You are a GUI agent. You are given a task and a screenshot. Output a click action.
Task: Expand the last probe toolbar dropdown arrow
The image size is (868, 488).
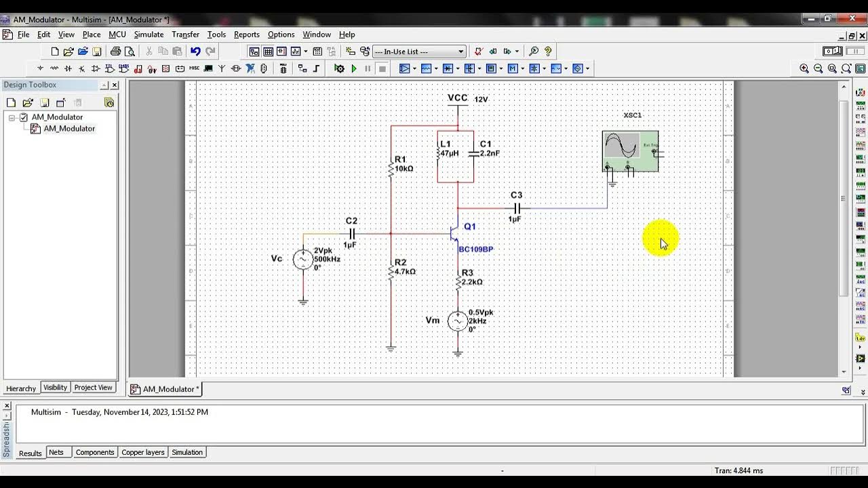click(588, 68)
